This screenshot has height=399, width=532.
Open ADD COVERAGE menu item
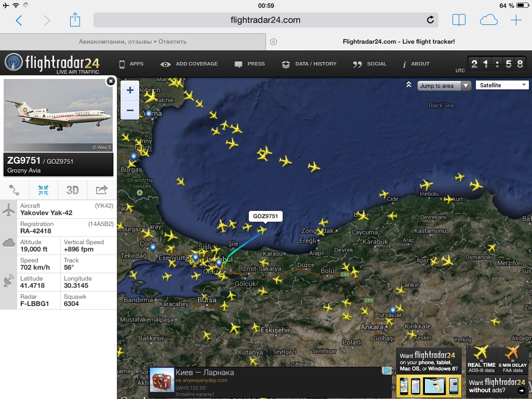tap(189, 64)
